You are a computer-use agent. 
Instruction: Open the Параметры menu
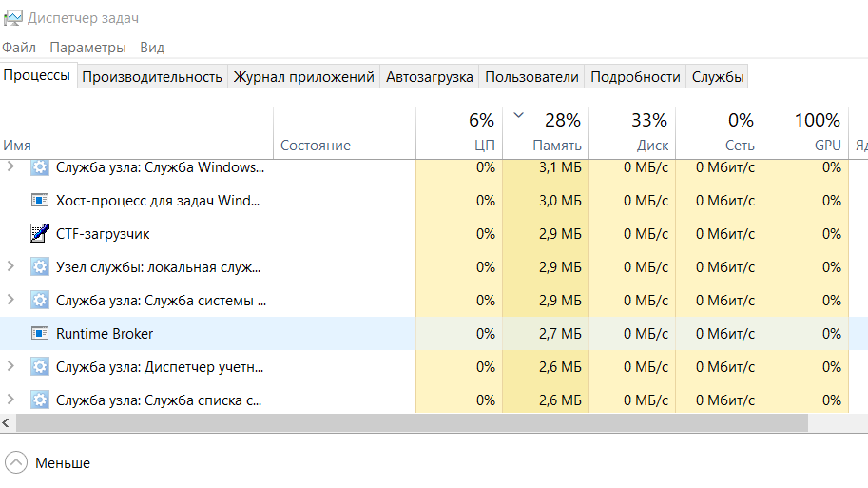coord(87,48)
